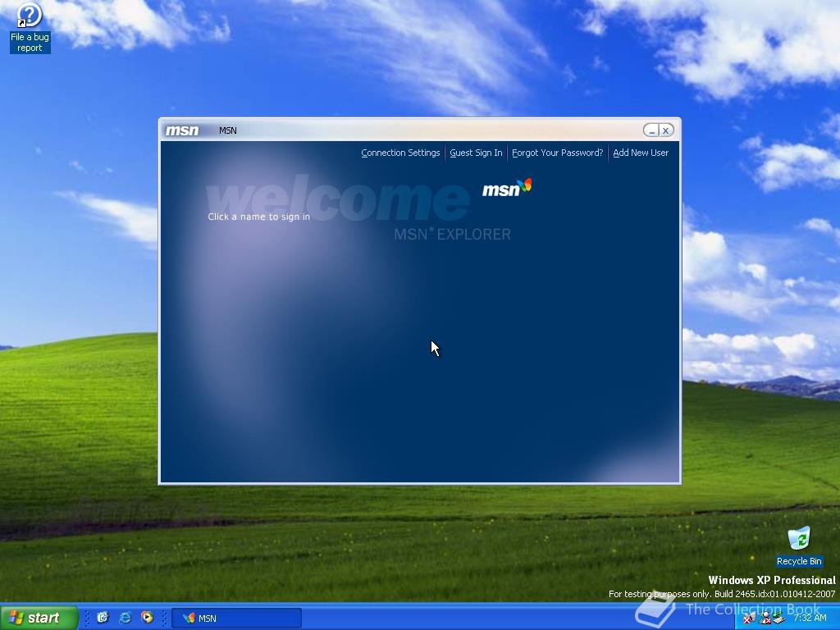840x630 pixels.
Task: Launch Windows Media Player from Quick Launch
Action: (147, 618)
